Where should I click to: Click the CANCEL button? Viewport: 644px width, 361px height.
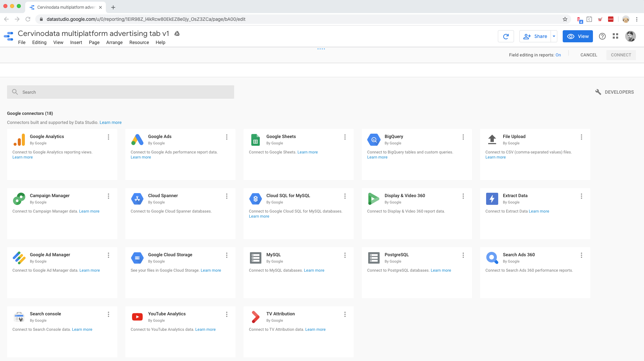(589, 55)
